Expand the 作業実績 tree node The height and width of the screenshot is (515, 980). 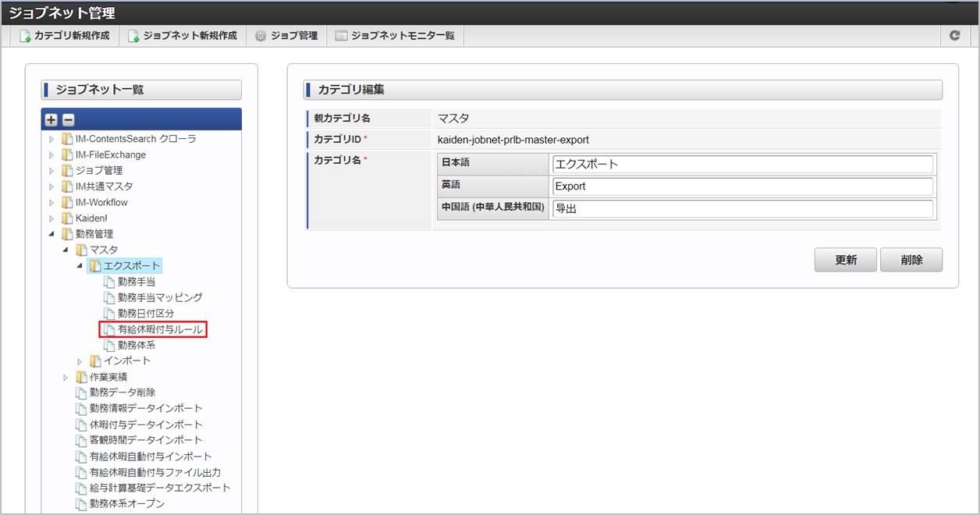coord(66,377)
